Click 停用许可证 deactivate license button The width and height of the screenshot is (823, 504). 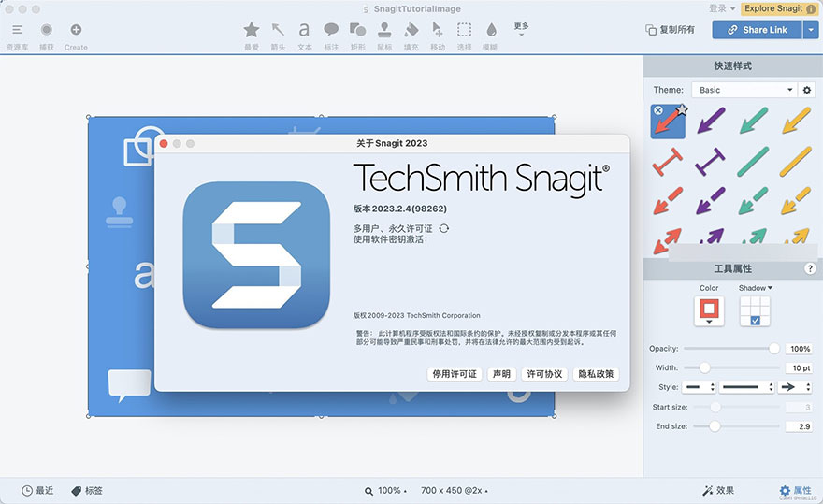(455, 374)
